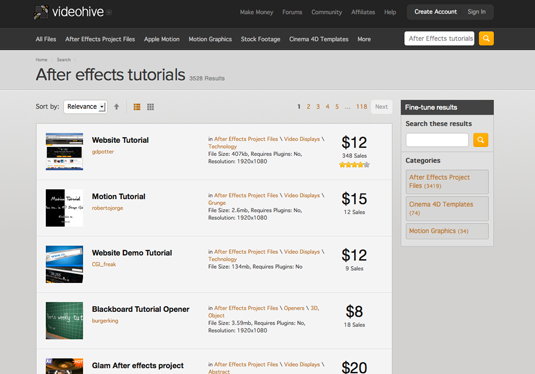Screen dimensions: 535x374
Task: Click the 3528 Results count text
Action: (207, 78)
